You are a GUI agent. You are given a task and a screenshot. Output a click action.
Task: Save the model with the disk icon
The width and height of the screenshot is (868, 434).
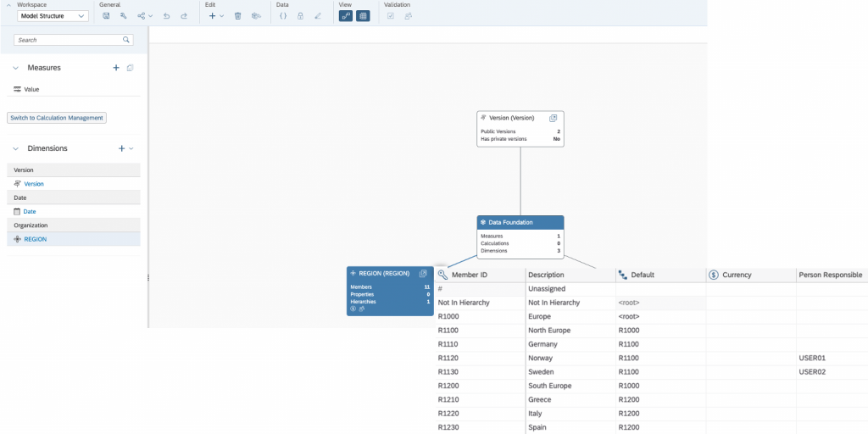click(106, 16)
